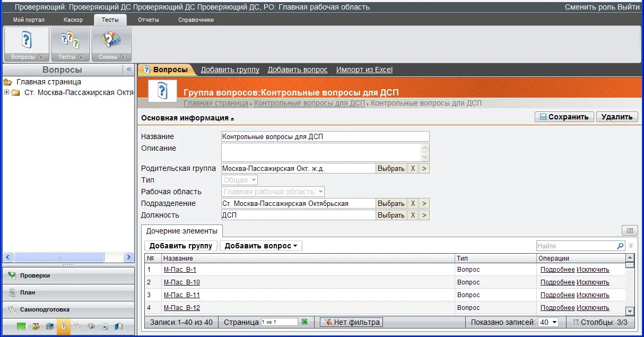Click the panel view icon above the table
Viewport: 644px width, 337px height.
click(630, 231)
